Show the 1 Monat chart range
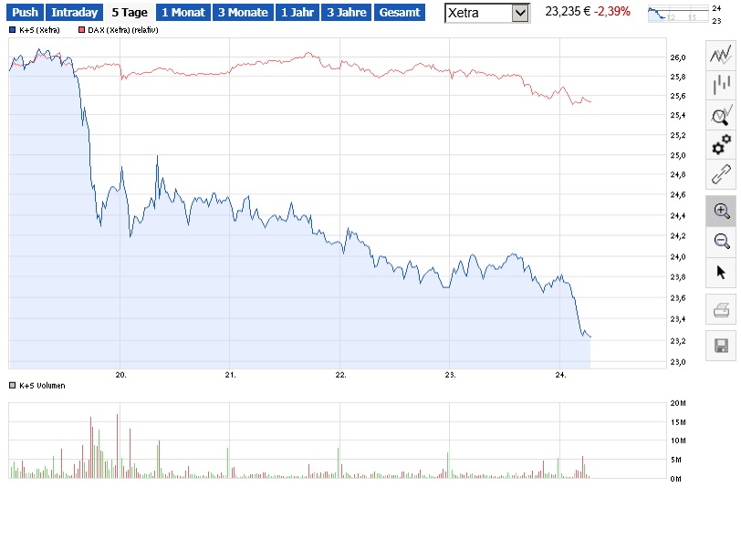The image size is (741, 560). (183, 12)
